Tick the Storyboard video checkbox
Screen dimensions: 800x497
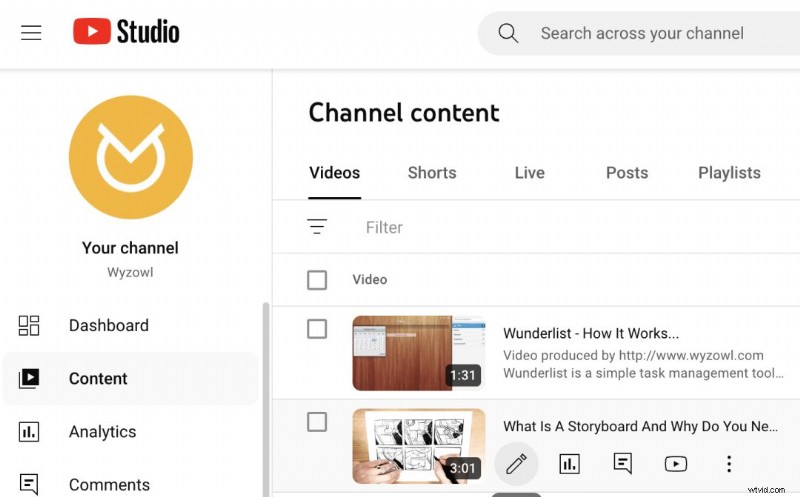pos(317,422)
